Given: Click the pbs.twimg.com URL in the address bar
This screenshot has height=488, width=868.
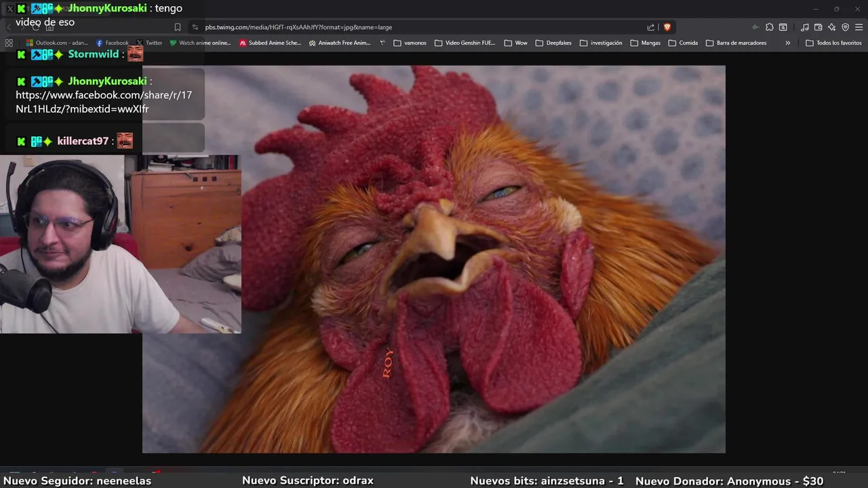Looking at the screenshot, I should [298, 27].
